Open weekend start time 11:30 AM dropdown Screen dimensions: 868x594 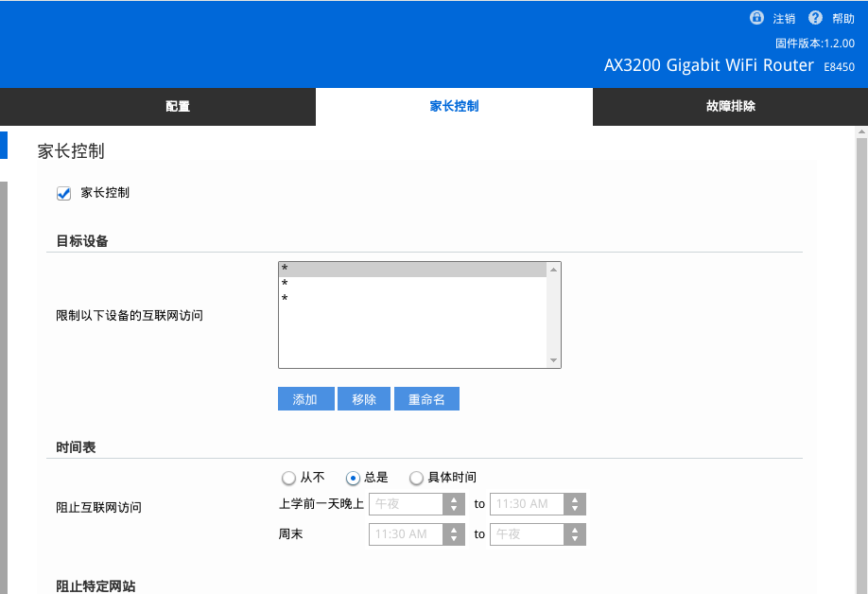pos(417,534)
